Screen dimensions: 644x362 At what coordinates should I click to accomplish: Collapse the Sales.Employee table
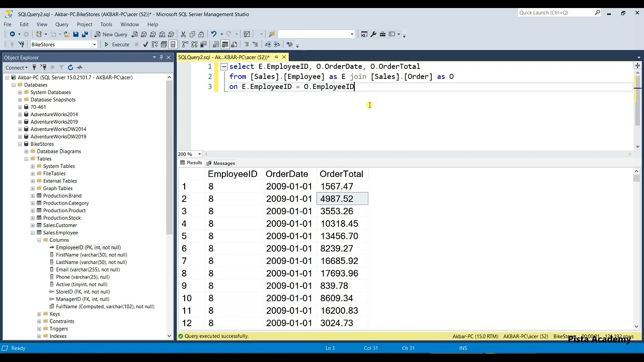pos(33,233)
